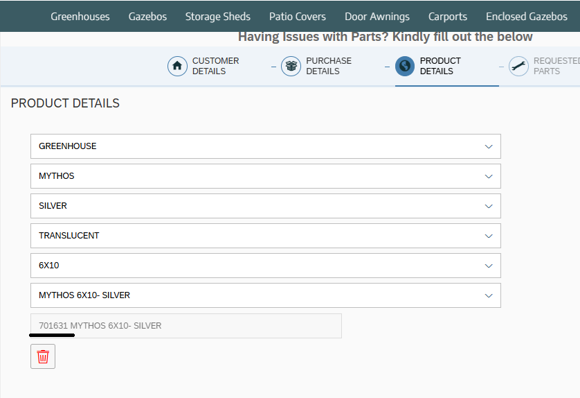This screenshot has width=580, height=398.
Task: Click the Requested Parts wrench icon
Action: click(x=519, y=66)
